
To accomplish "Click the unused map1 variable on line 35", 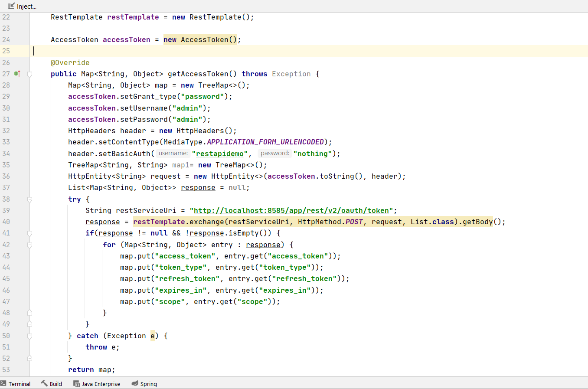I will [181, 165].
